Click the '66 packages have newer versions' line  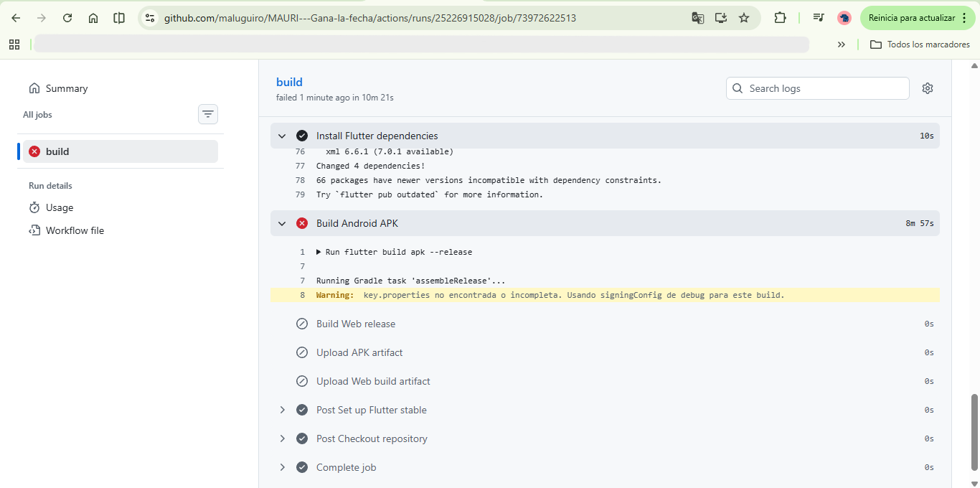pyautogui.click(x=489, y=180)
